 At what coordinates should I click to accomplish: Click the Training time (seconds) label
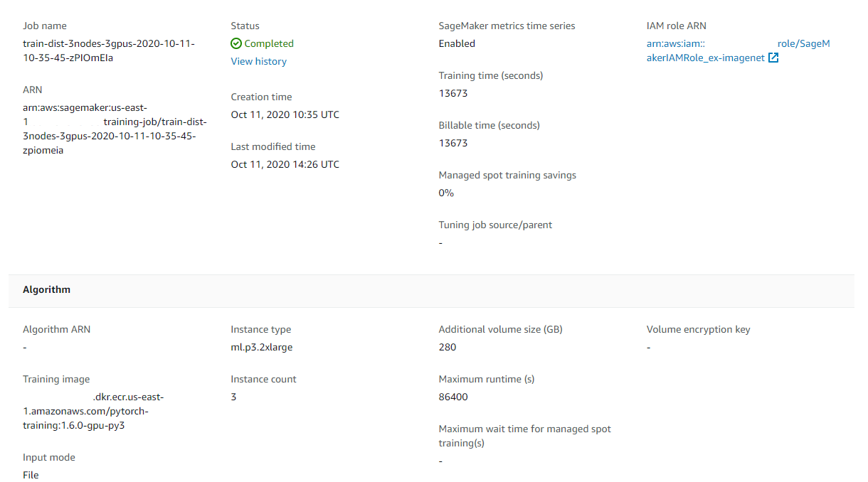point(490,75)
